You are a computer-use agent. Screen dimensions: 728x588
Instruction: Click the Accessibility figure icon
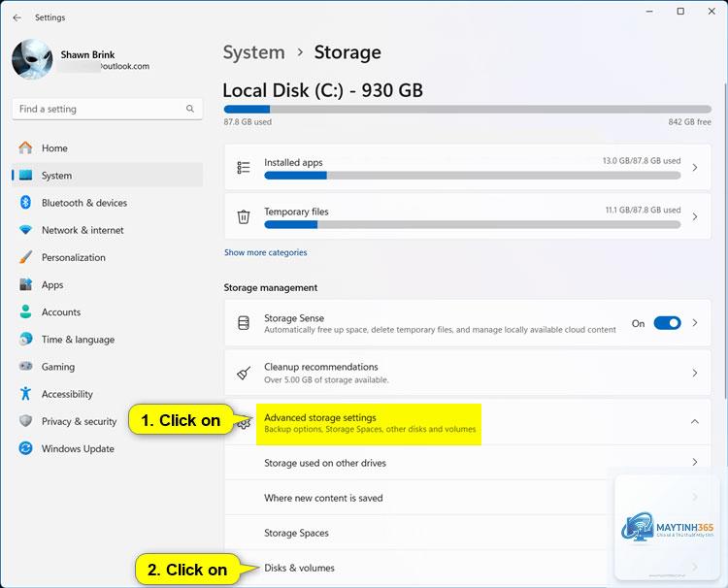tap(25, 394)
